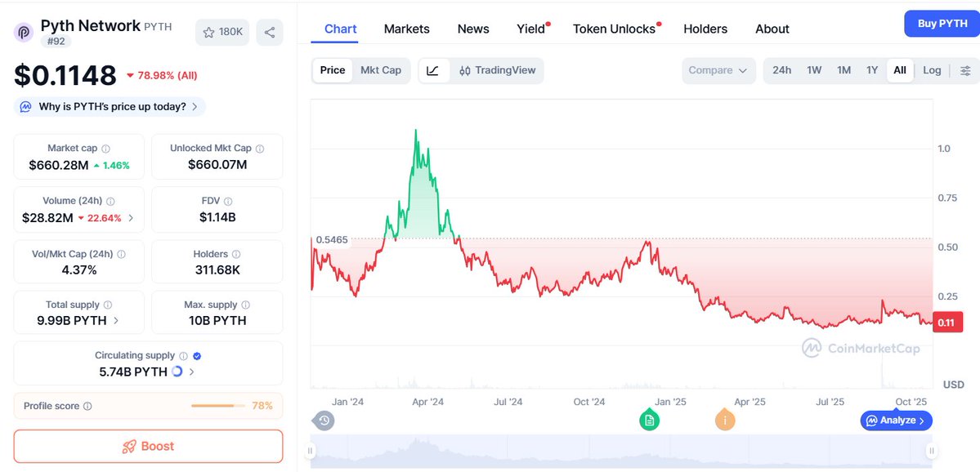The height and width of the screenshot is (472, 980).
Task: Click the 0.11 current price label on axis
Action: coord(947,323)
